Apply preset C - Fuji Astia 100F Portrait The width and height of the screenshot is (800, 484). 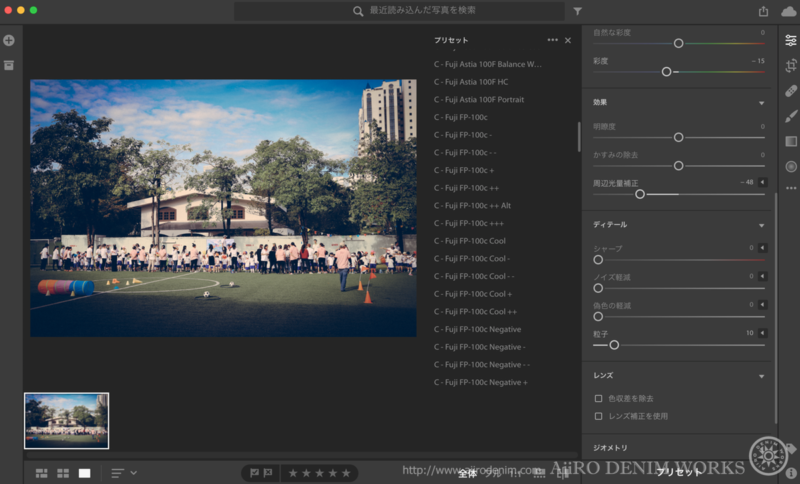(479, 99)
